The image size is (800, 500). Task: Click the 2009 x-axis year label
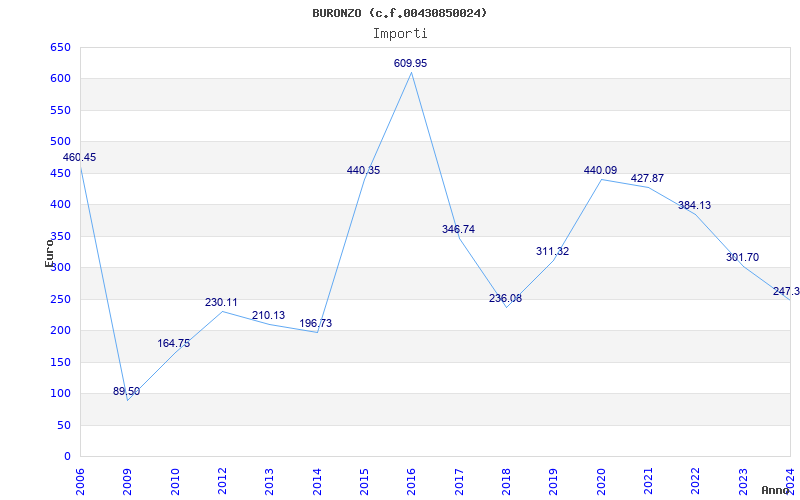tap(128, 482)
